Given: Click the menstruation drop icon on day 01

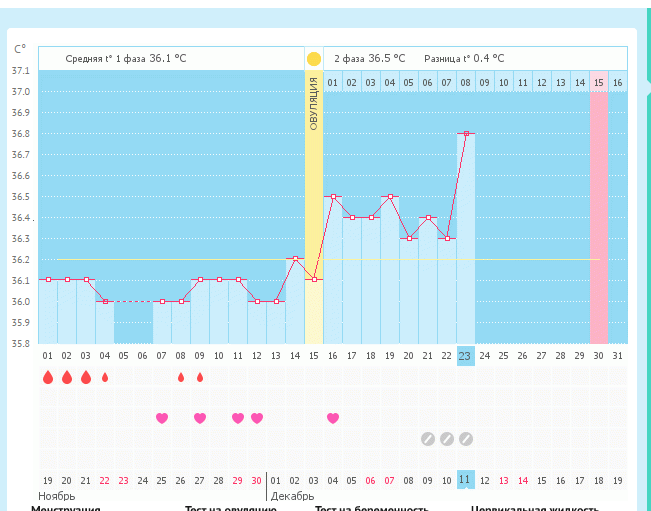Looking at the screenshot, I should click(47, 377).
